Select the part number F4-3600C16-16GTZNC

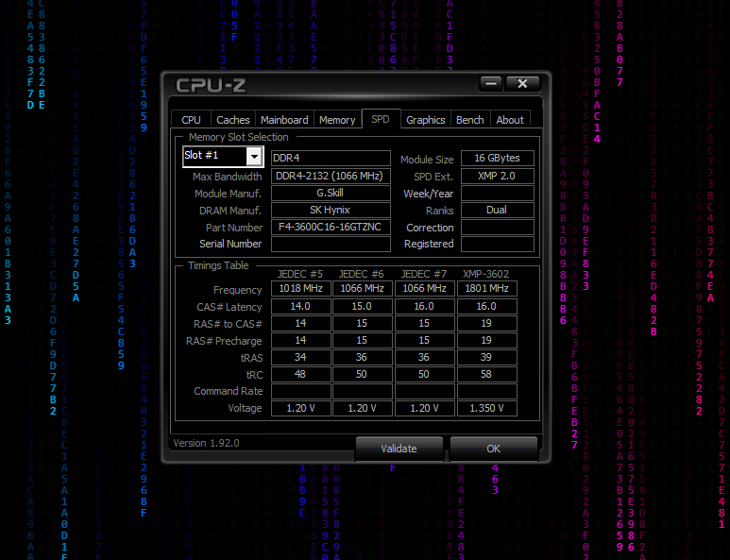[331, 227]
